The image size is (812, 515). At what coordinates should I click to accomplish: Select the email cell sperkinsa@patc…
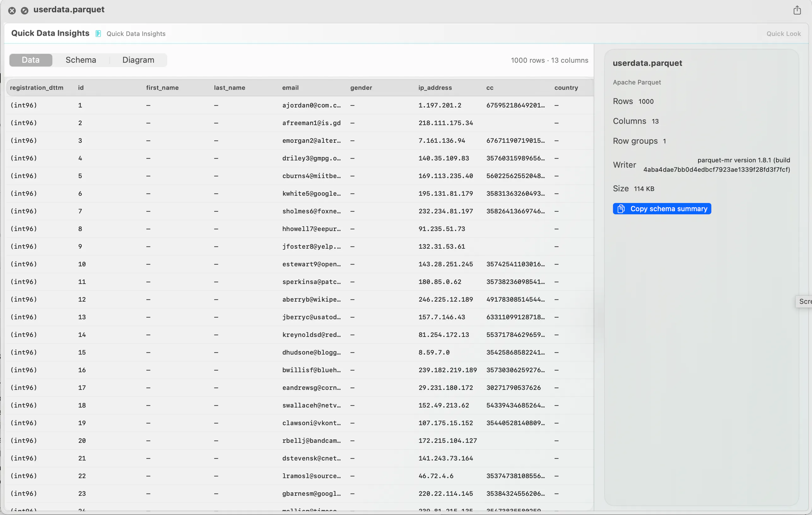[x=312, y=281]
